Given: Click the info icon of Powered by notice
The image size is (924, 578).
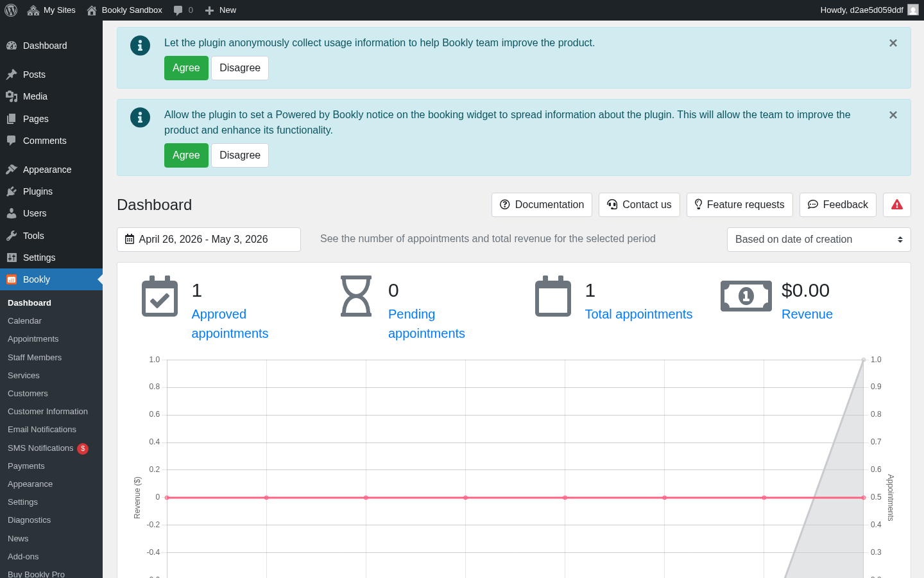Looking at the screenshot, I should pyautogui.click(x=140, y=118).
